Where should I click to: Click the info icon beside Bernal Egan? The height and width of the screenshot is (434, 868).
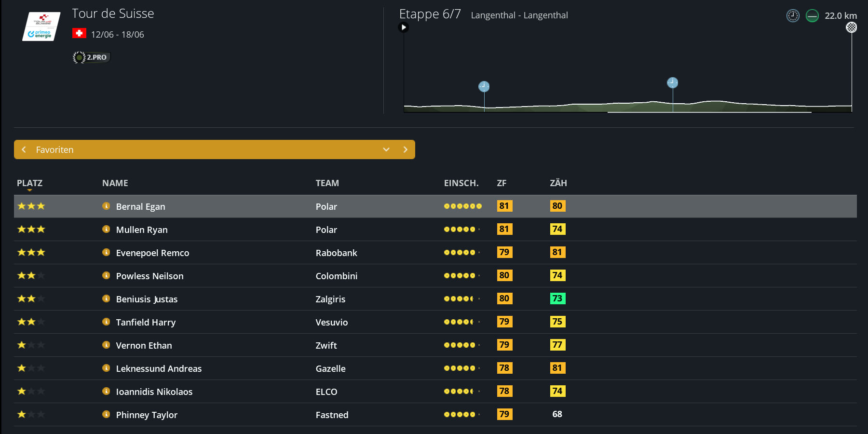[106, 206]
